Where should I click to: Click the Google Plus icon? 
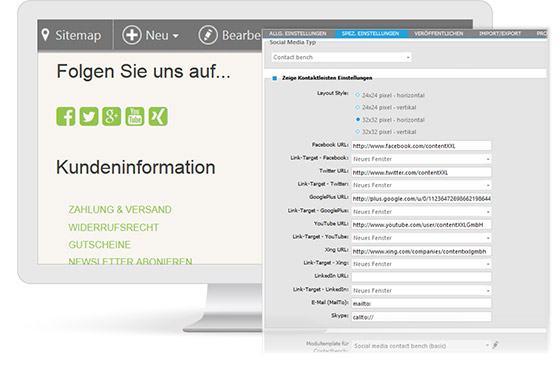coord(112,116)
